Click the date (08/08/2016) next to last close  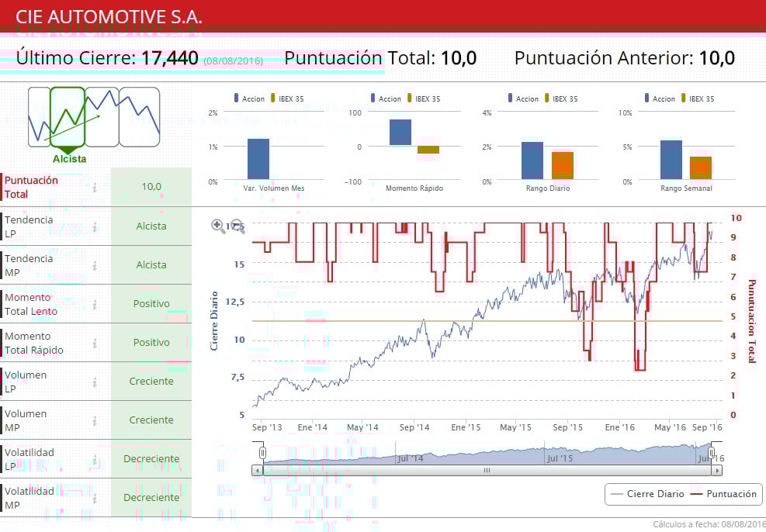[234, 61]
